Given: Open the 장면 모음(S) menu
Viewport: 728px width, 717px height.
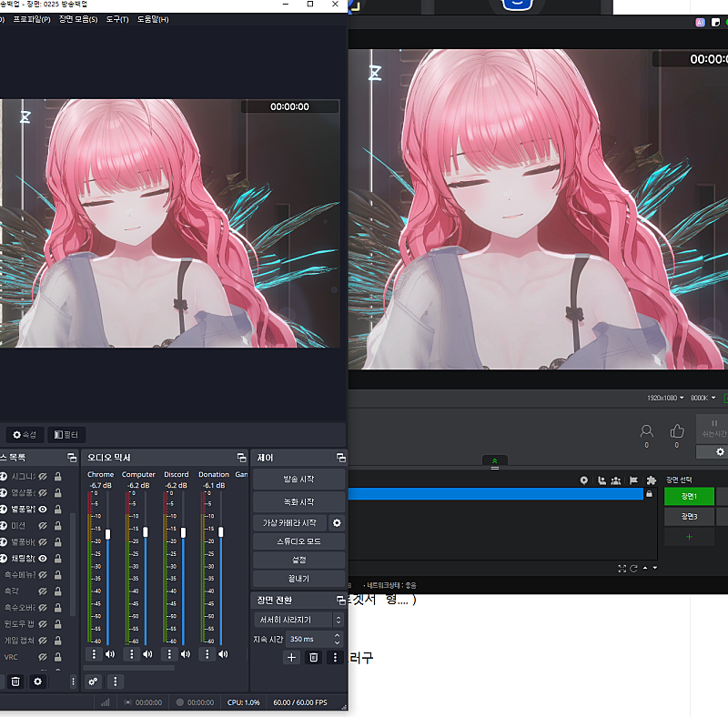Looking at the screenshot, I should point(78,19).
